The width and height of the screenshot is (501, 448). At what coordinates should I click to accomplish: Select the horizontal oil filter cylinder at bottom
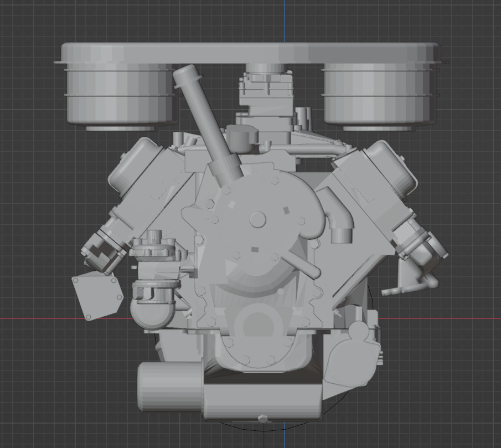point(170,387)
